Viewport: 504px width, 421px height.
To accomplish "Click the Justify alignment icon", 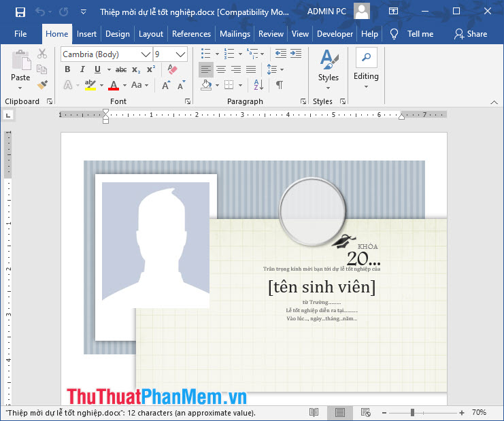I will [251, 69].
